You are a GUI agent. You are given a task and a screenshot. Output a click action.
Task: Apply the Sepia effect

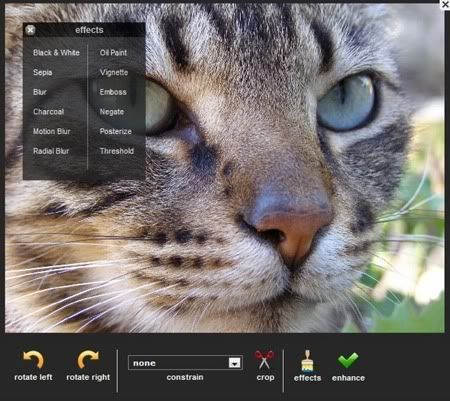tap(43, 72)
